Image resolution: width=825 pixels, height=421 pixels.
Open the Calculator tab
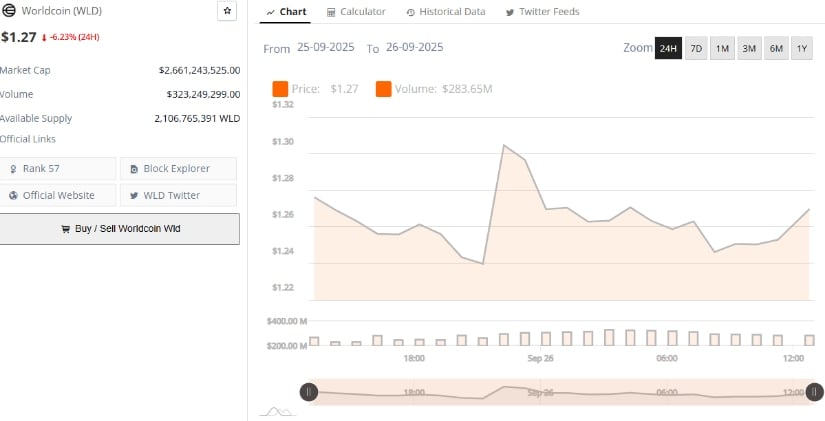[x=356, y=12]
